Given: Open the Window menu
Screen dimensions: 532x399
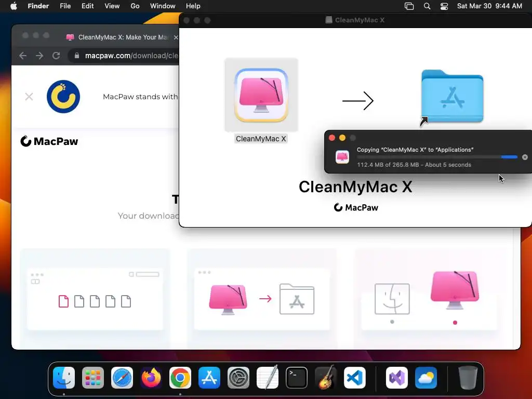Looking at the screenshot, I should click(163, 6).
